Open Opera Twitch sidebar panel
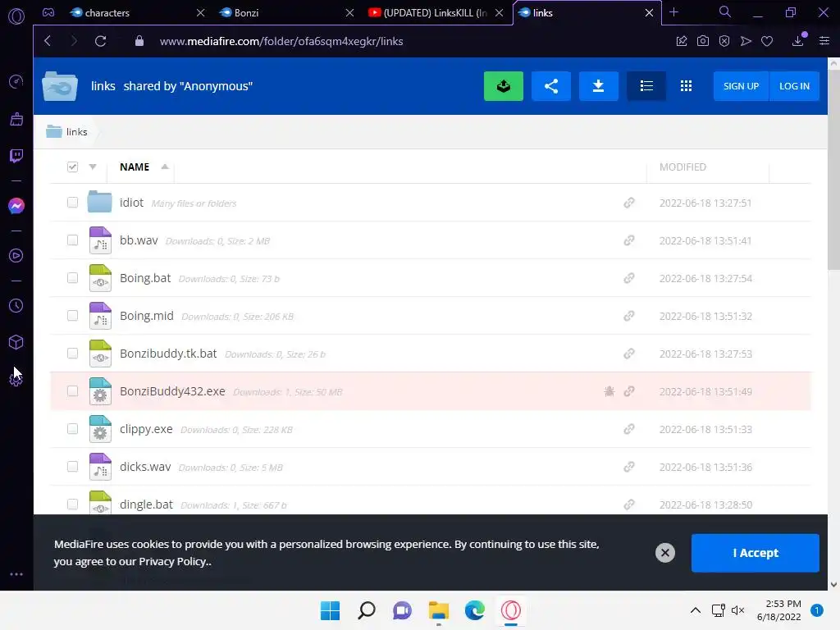 [x=16, y=156]
